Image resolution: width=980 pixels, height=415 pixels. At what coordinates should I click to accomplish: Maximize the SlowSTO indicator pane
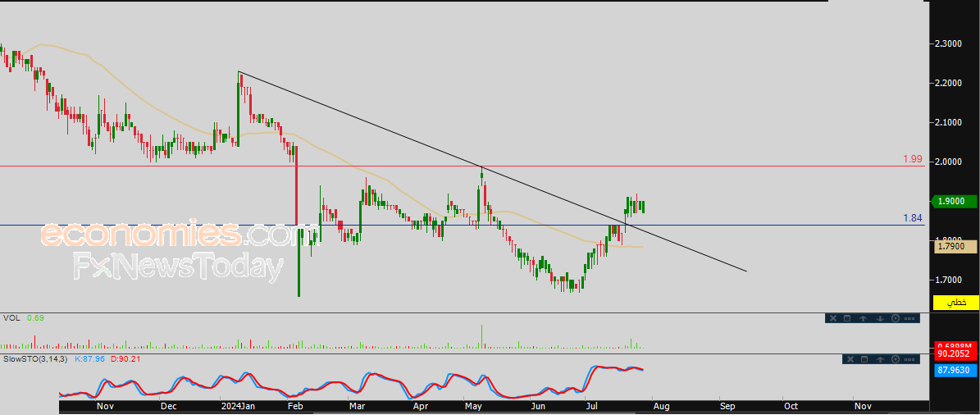[864, 359]
